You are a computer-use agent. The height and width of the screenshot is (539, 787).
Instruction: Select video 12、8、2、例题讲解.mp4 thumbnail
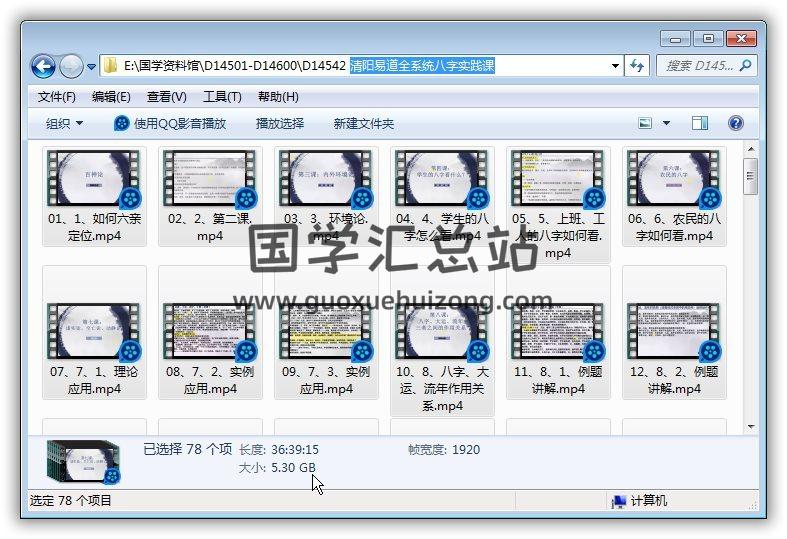click(x=674, y=331)
